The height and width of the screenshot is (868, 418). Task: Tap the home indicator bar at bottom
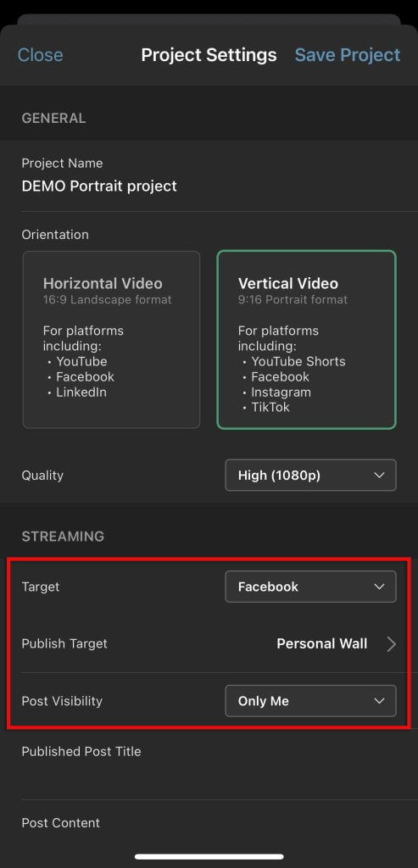(x=209, y=856)
